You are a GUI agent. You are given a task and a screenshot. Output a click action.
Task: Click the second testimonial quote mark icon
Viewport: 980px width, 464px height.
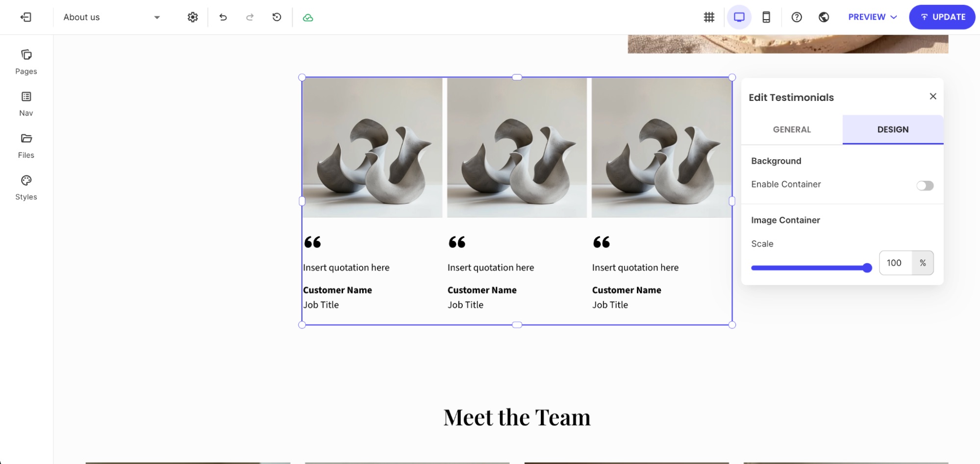[457, 242]
